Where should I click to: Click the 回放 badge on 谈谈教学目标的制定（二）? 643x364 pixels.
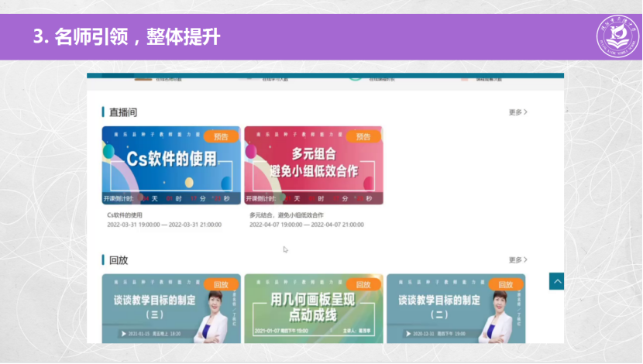coord(505,284)
